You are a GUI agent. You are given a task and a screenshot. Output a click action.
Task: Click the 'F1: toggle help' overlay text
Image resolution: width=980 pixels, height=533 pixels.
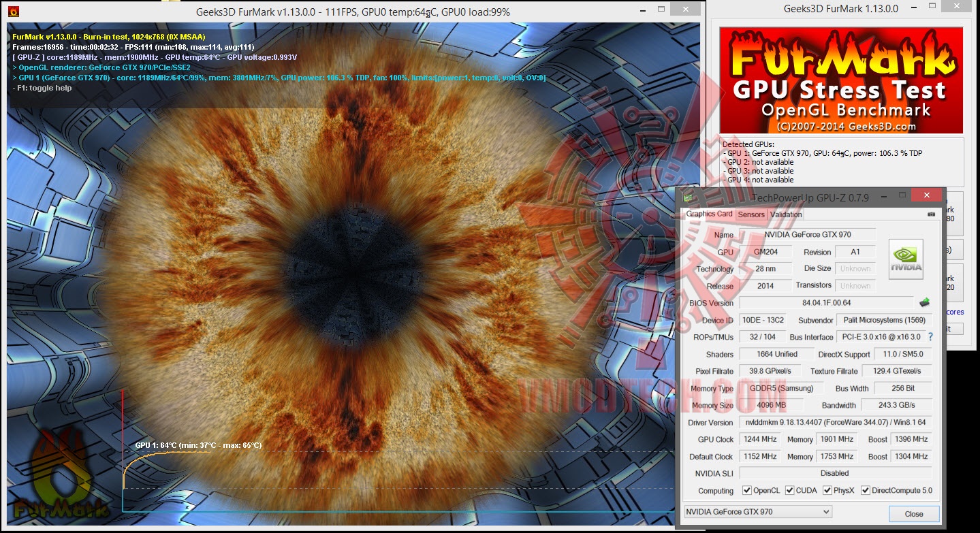click(42, 88)
